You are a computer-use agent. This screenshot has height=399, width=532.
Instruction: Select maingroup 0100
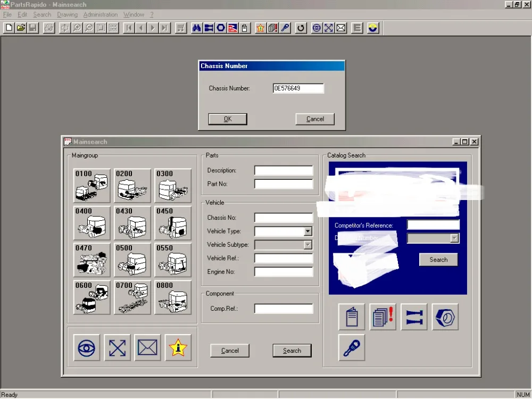pyautogui.click(x=92, y=186)
